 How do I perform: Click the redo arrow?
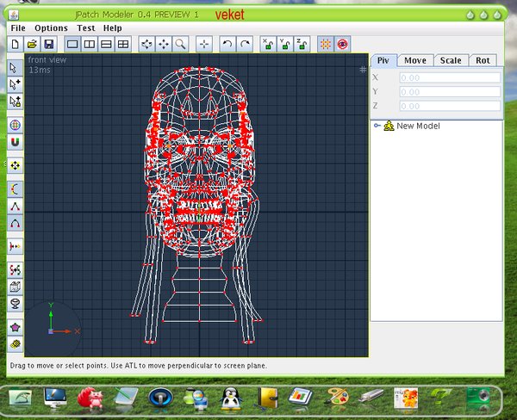[245, 43]
